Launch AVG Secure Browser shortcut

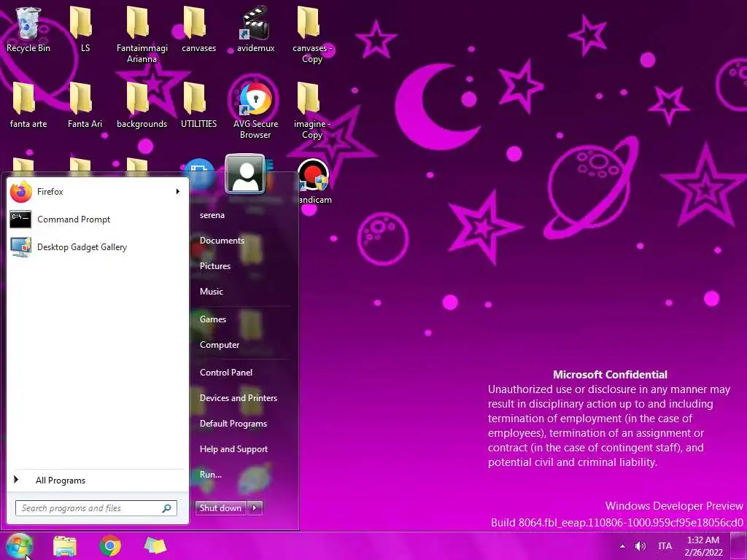255,109
